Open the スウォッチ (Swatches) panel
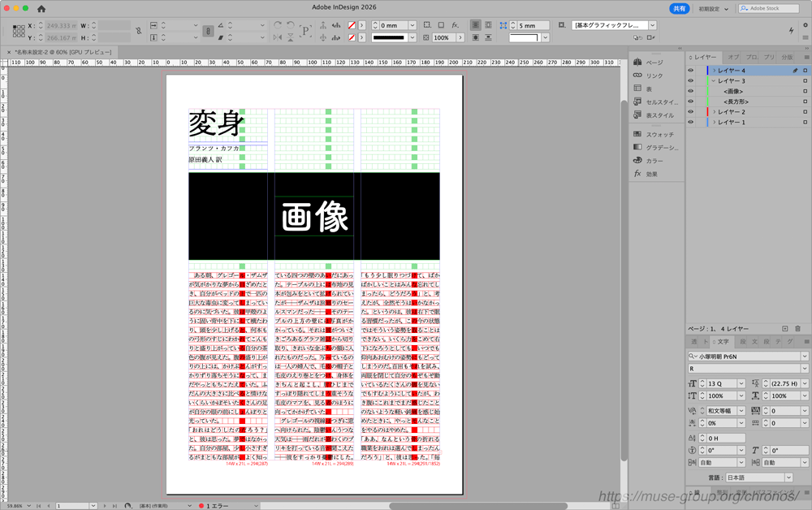 pyautogui.click(x=659, y=134)
